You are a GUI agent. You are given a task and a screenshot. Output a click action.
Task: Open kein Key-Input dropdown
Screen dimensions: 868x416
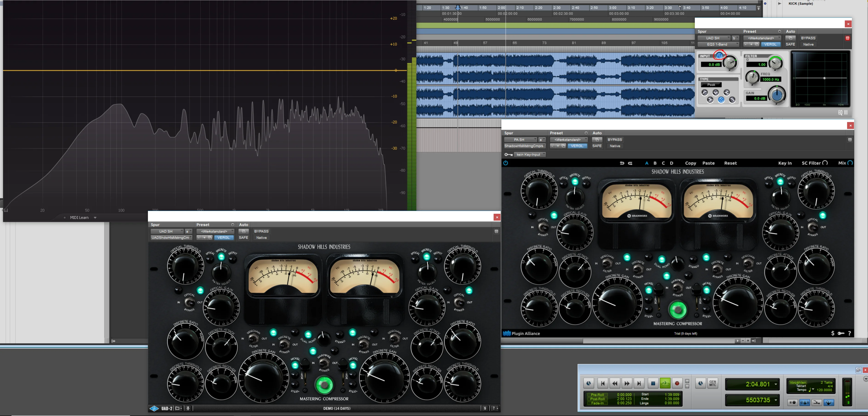point(530,154)
